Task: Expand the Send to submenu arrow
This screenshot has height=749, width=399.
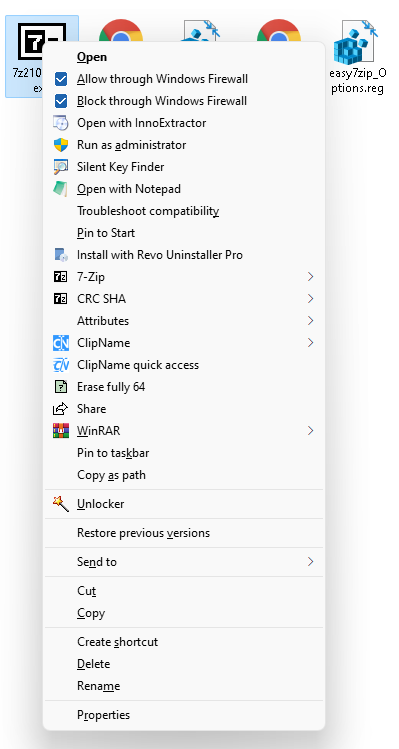Action: tap(311, 562)
